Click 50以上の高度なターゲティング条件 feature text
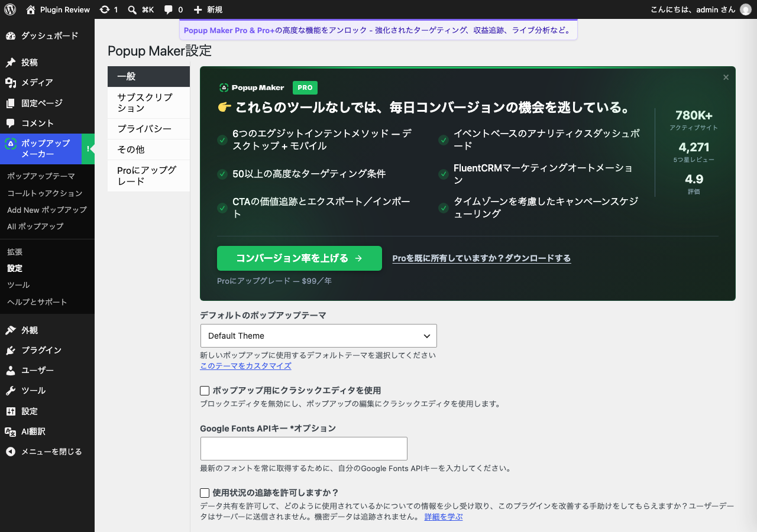Viewport: 757px width, 532px height. point(309,174)
